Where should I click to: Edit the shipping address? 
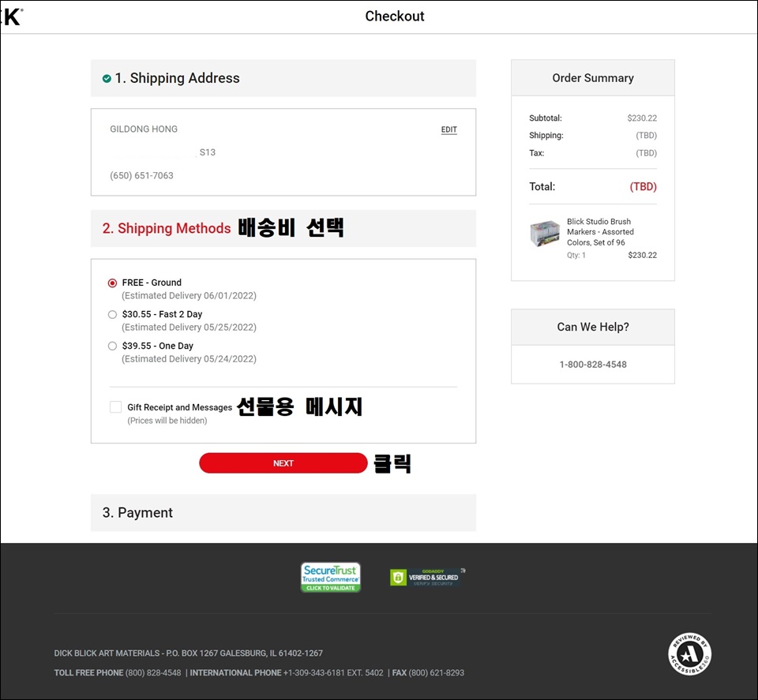pyautogui.click(x=448, y=129)
